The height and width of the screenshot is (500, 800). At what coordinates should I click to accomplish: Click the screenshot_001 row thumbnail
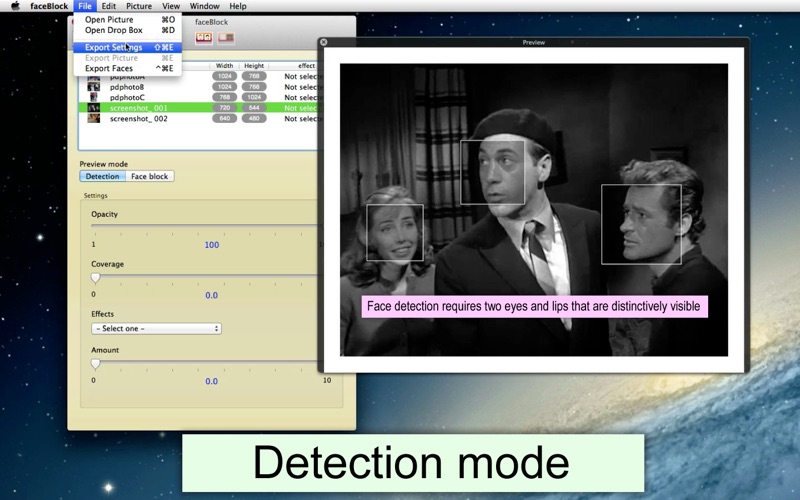[x=93, y=108]
